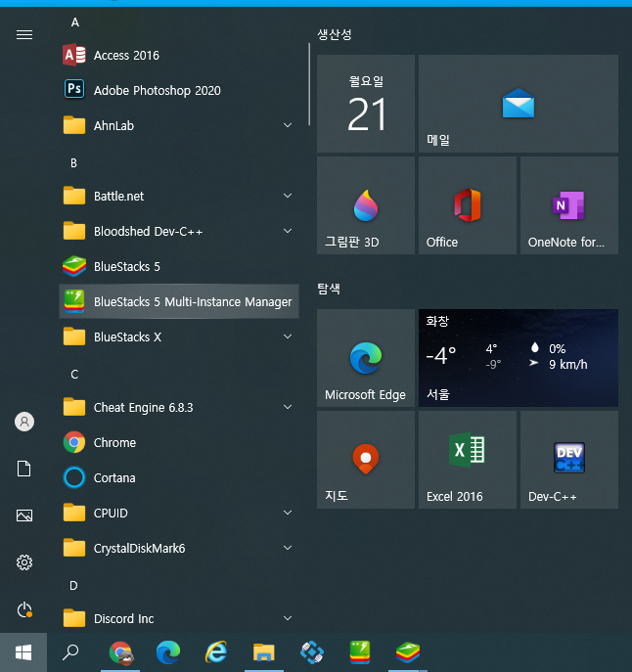
Task: Open Chrome from the app list
Action: (x=179, y=443)
